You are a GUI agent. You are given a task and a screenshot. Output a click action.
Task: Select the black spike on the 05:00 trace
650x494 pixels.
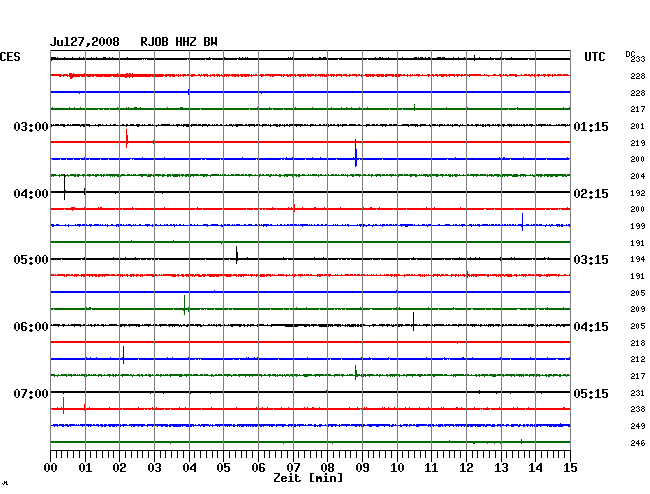coord(237,255)
